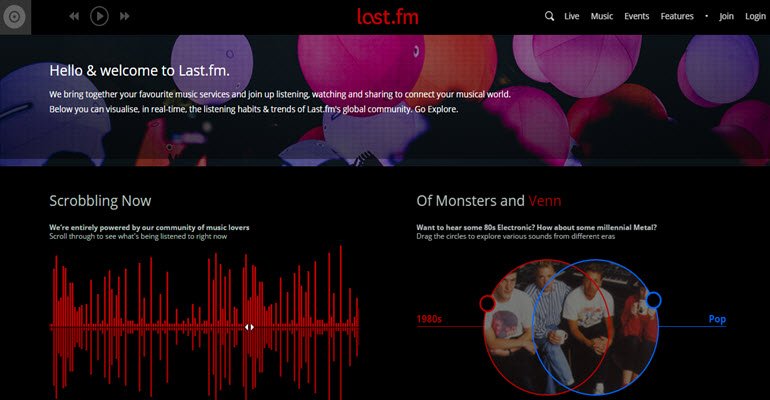Click the vinyl disc icon in top-left corner
This screenshot has width=770, height=400.
(15, 17)
